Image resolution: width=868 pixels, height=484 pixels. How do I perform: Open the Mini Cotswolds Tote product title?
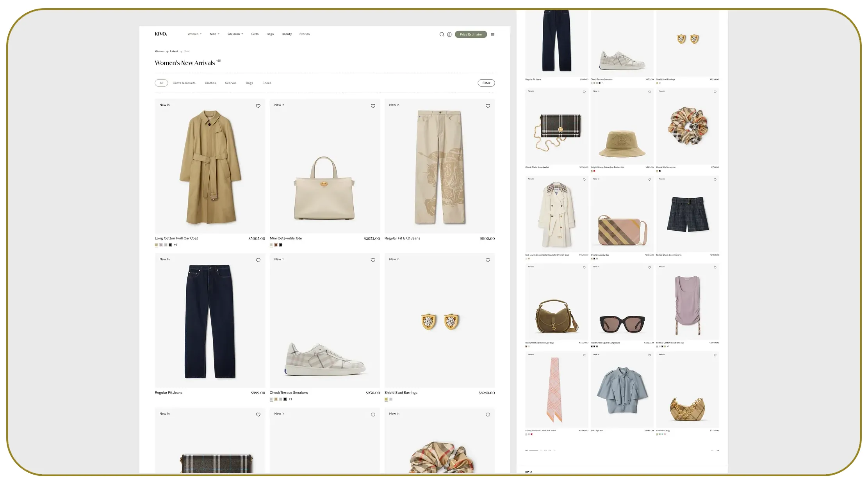(285, 238)
